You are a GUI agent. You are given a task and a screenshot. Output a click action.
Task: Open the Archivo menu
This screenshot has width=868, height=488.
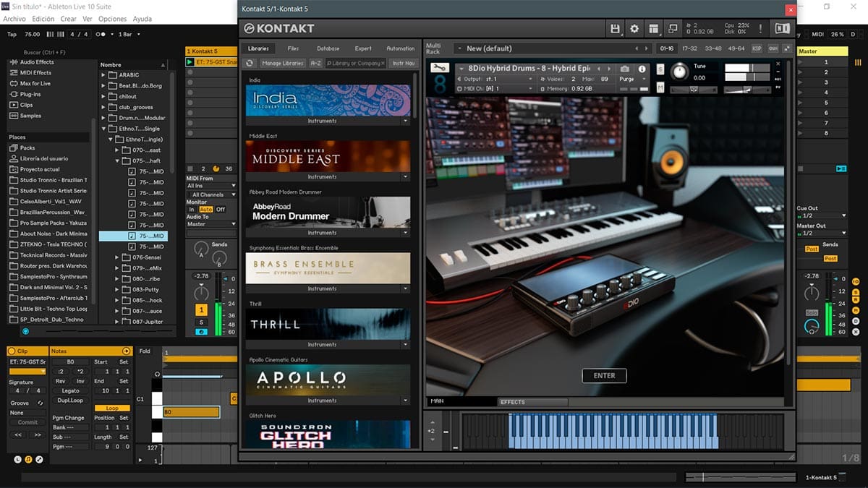[14, 19]
